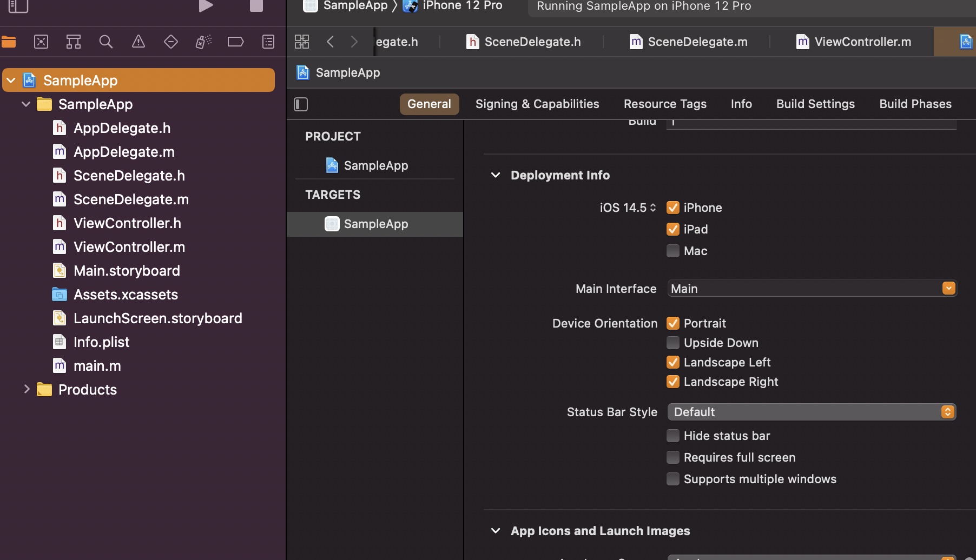
Task: Open the source control navigator icon
Action: pyautogui.click(x=41, y=42)
